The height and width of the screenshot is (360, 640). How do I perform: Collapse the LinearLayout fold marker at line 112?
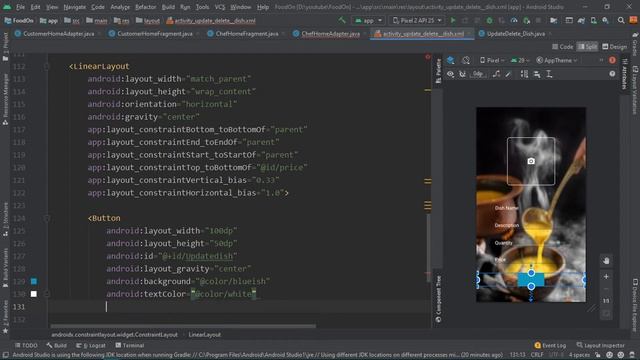click(x=47, y=67)
